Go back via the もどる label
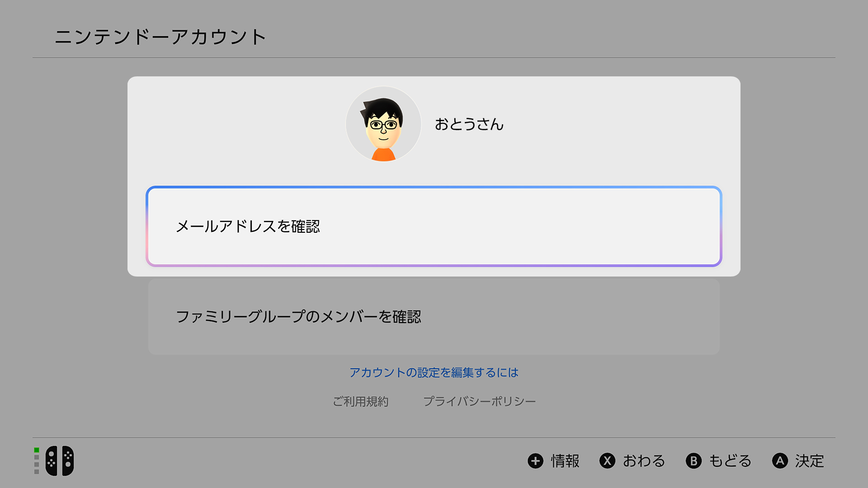 (731, 461)
